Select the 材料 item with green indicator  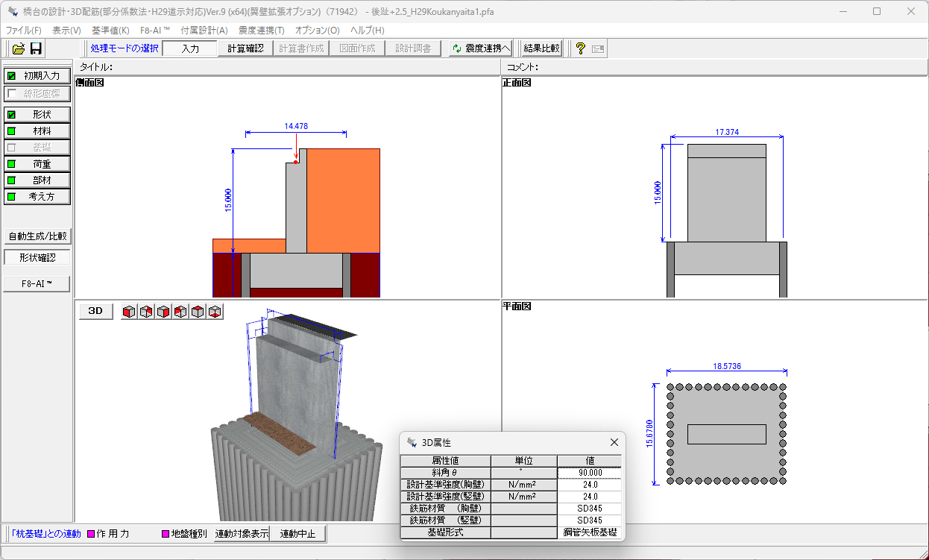click(x=37, y=131)
